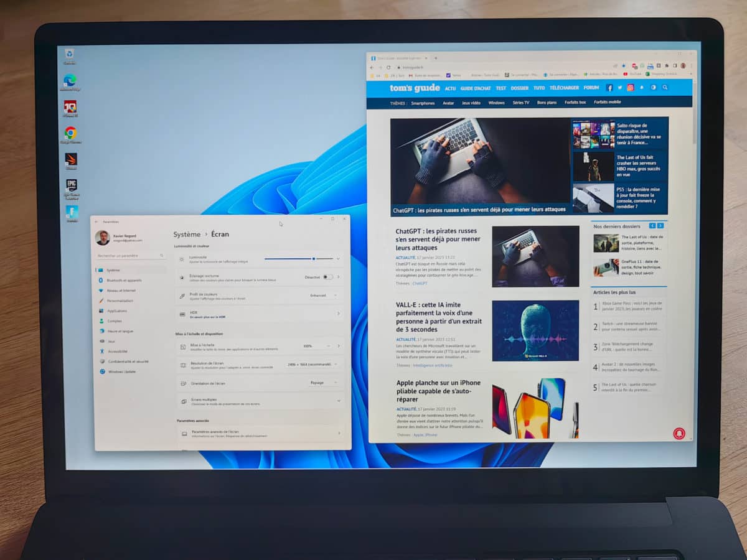The height and width of the screenshot is (560, 747).
Task: Open the Orientation de l'écran dropdown
Action: 324,383
